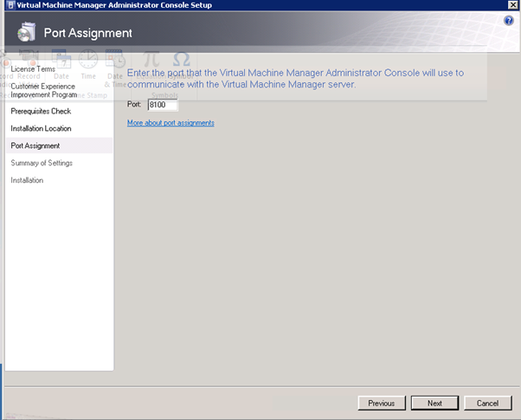Click into the Port number field
The image size is (521, 420).
(x=163, y=105)
